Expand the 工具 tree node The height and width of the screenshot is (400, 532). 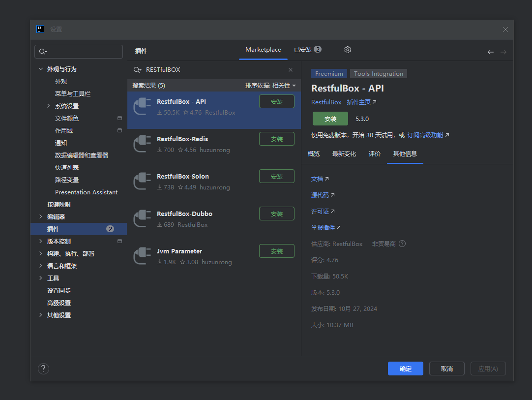(41, 278)
